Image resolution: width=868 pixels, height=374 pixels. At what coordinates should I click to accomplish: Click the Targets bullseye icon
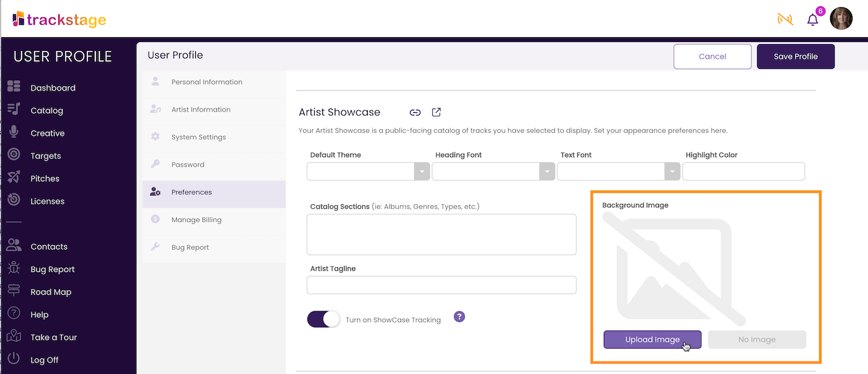pos(14,155)
